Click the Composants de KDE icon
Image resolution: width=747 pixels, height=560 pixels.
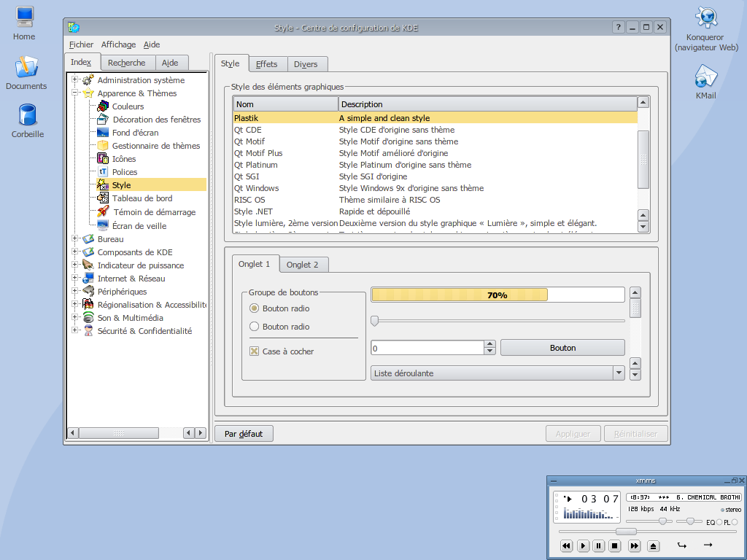point(88,252)
